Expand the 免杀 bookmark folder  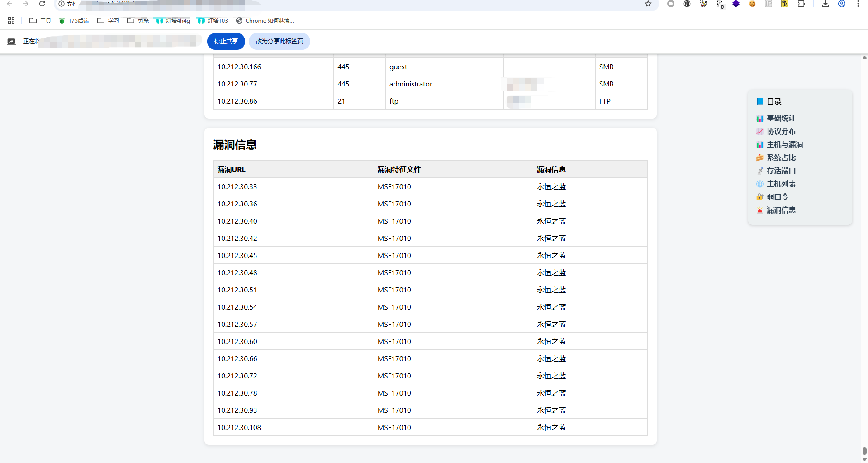[x=138, y=20]
